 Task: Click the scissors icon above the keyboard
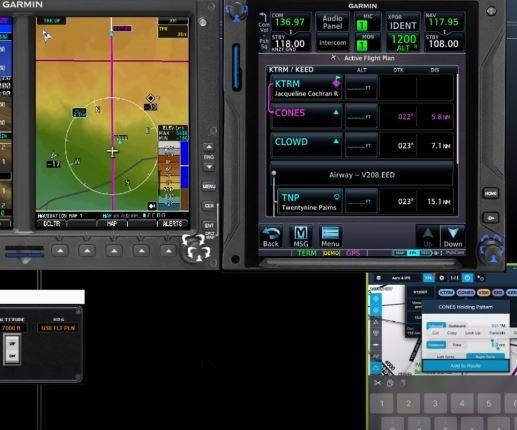(x=377, y=383)
